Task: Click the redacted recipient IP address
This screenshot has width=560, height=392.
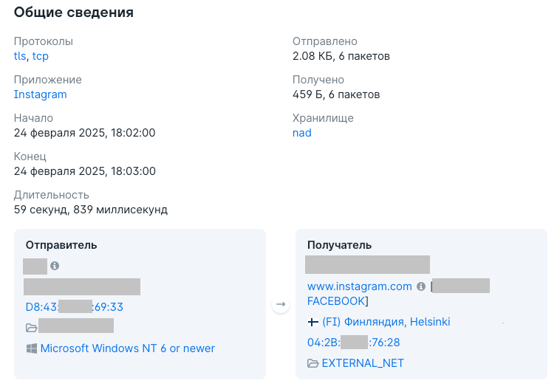Action: tap(367, 264)
